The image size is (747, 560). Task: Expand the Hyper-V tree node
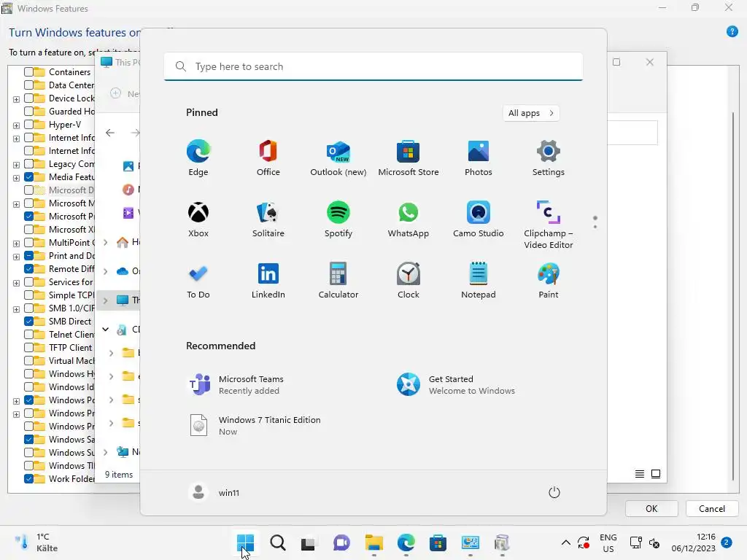click(16, 125)
